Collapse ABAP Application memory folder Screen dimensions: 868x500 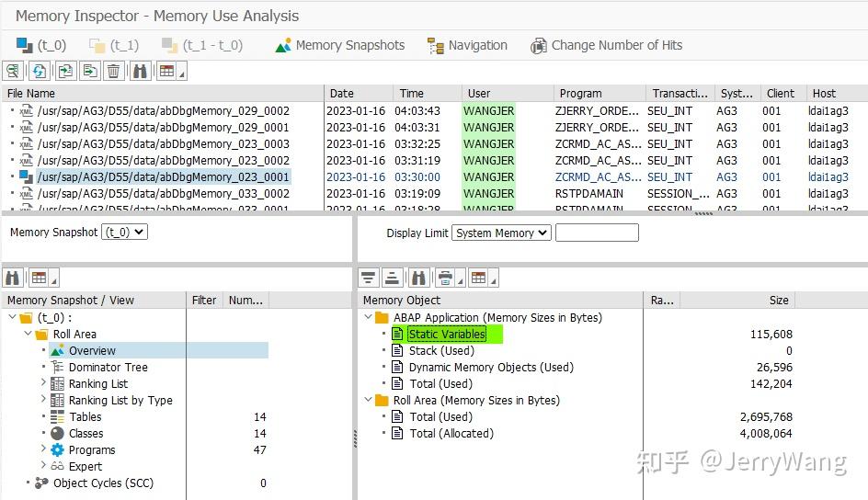pyautogui.click(x=368, y=317)
